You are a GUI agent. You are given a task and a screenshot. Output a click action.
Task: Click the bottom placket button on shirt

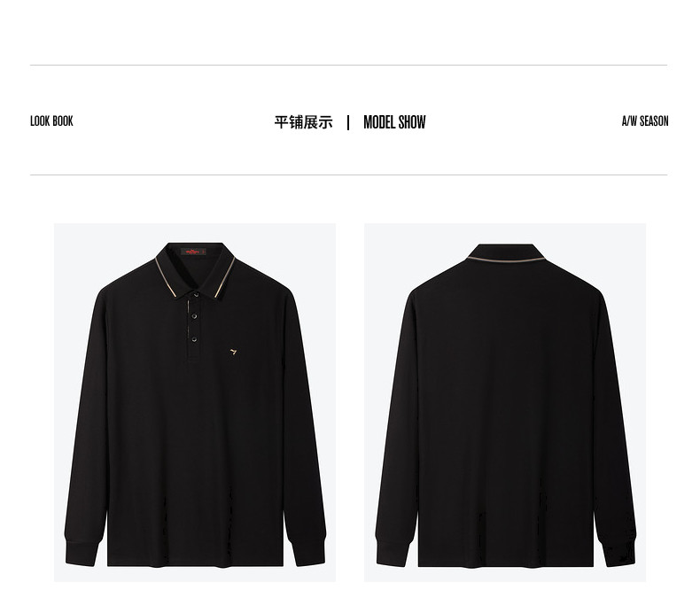tap(194, 339)
